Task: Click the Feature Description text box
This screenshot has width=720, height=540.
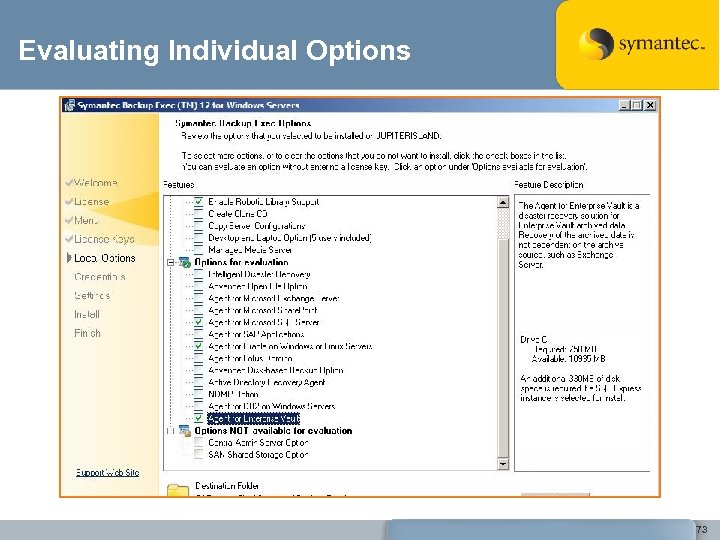Action: click(582, 333)
